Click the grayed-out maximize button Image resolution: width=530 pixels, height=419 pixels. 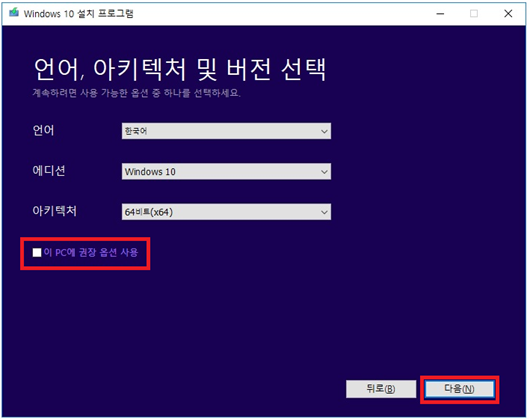(474, 14)
